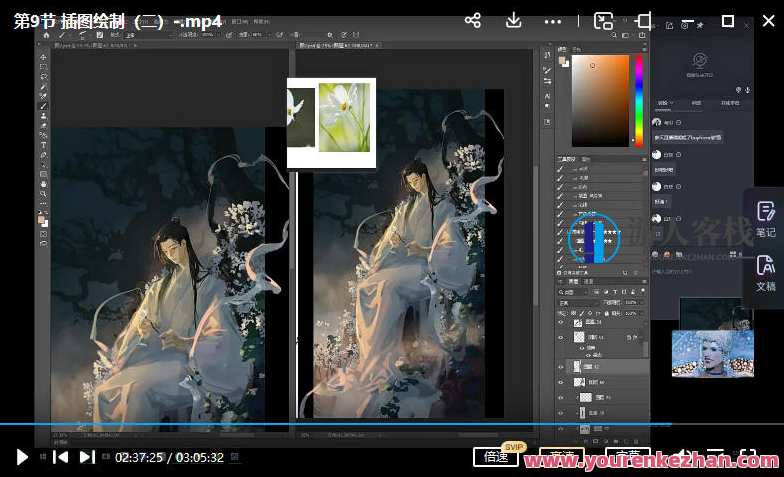Select the Clone Stamp tool
784x477 pixels.
pyautogui.click(x=44, y=116)
